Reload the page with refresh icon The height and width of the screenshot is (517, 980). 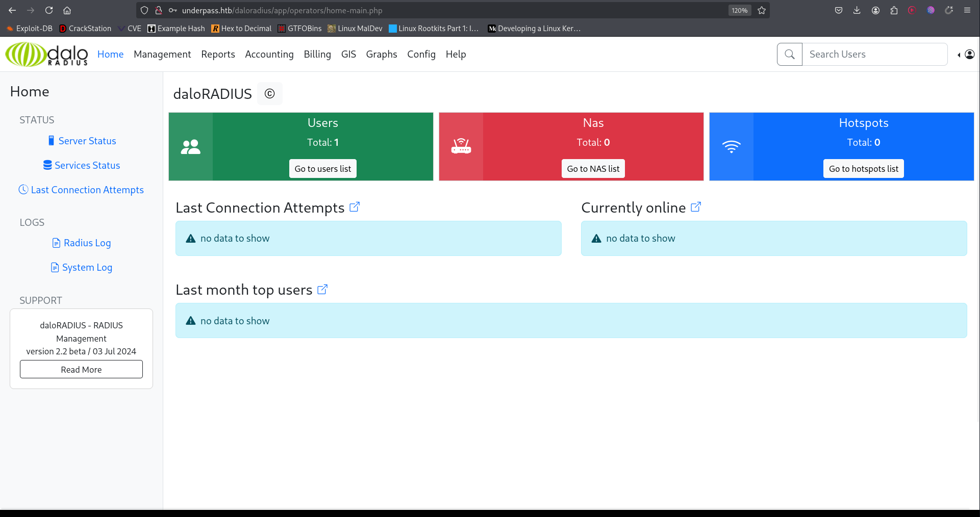pos(49,10)
